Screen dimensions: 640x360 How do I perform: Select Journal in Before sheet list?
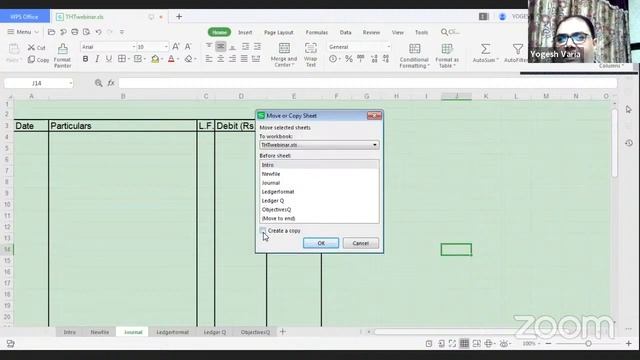click(x=319, y=183)
